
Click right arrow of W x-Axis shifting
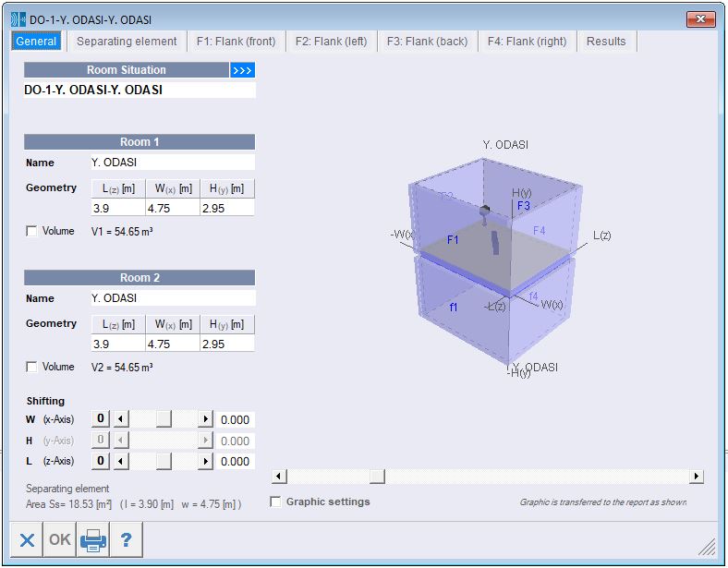(205, 419)
